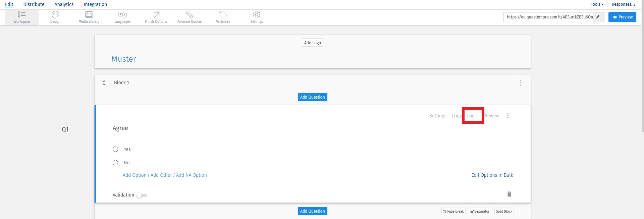Edit survey URL with pencil icon
The image size is (644, 219).
coord(598,17)
